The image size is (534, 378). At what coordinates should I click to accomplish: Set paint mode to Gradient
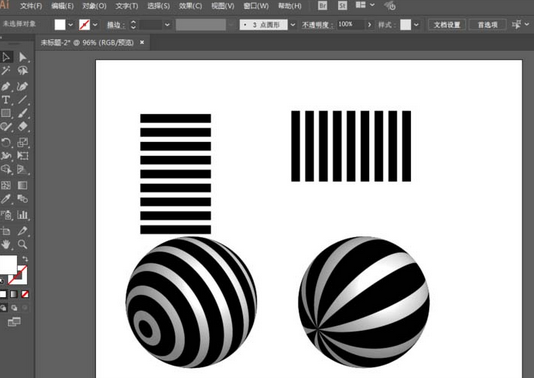pyautogui.click(x=14, y=294)
